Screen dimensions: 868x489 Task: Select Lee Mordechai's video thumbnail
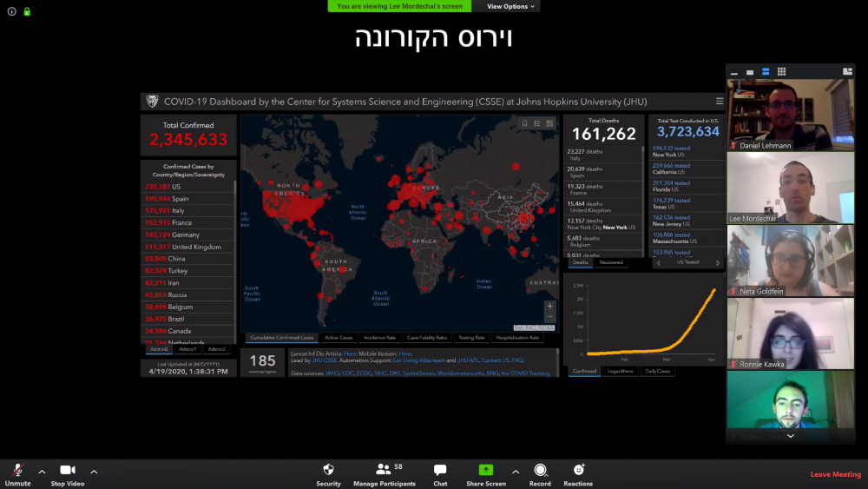[791, 188]
